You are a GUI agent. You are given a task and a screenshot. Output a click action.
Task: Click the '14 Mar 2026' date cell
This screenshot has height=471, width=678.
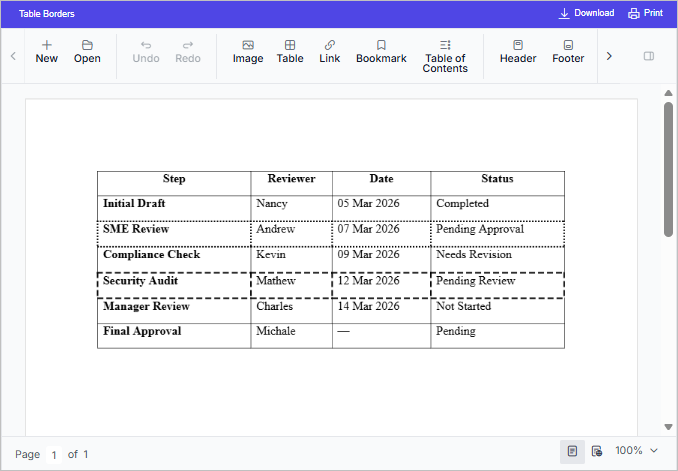(x=381, y=311)
